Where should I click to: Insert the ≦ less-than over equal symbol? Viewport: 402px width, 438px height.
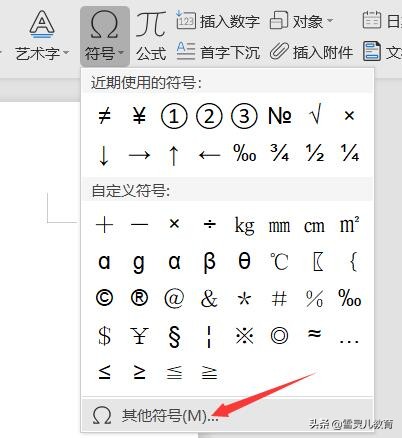pyautogui.click(x=174, y=372)
